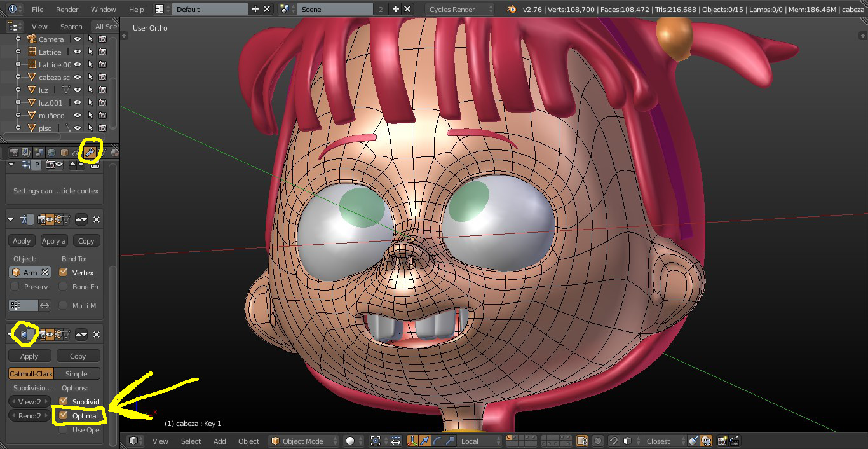
Task: Enable the Preserve Volume checkbox
Action: click(15, 287)
